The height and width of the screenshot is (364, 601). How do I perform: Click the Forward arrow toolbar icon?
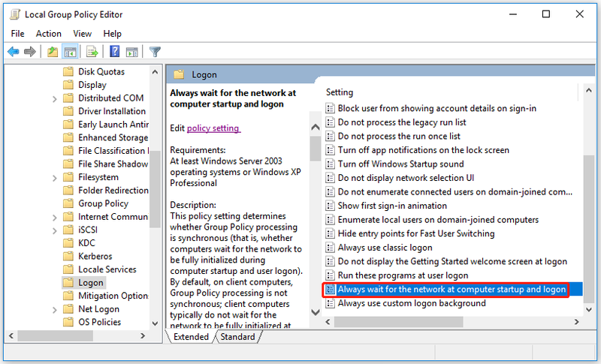(x=30, y=51)
